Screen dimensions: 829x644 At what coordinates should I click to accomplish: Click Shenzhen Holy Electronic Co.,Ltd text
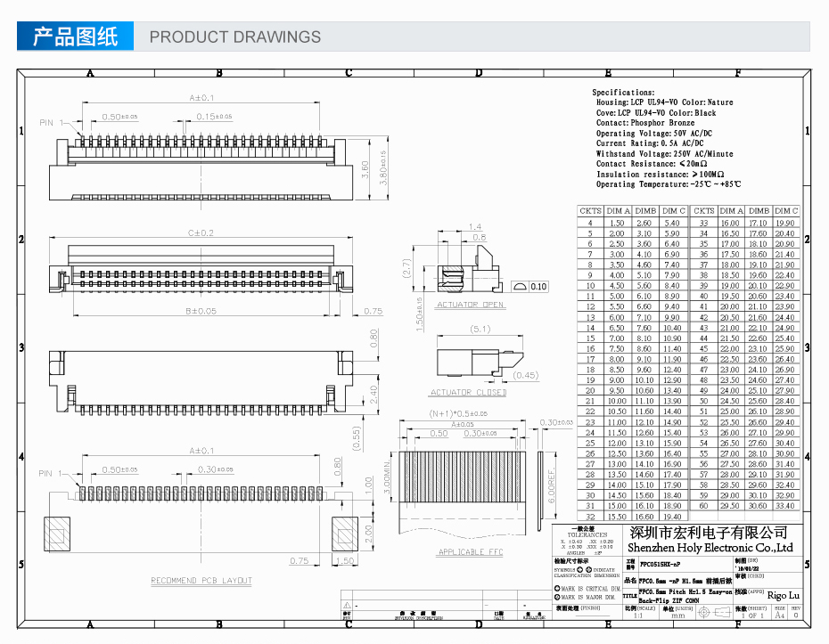click(710, 547)
